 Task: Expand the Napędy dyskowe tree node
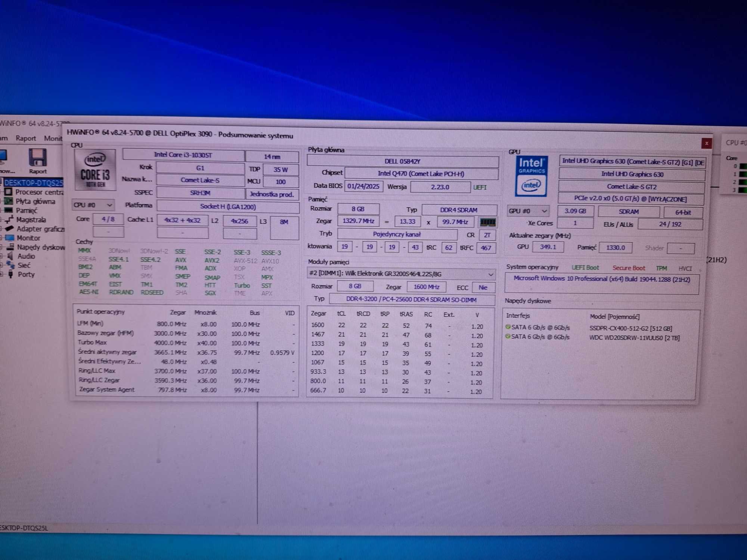tap(2, 247)
